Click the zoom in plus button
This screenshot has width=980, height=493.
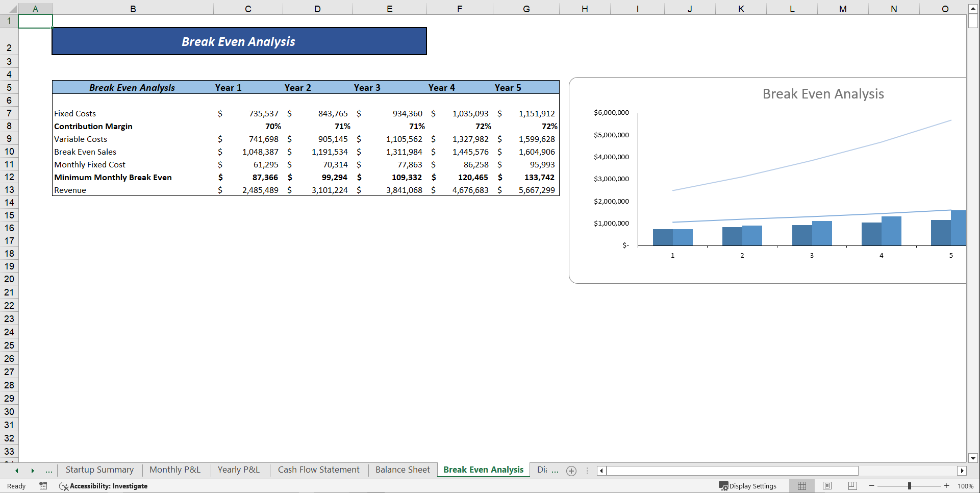[947, 486]
